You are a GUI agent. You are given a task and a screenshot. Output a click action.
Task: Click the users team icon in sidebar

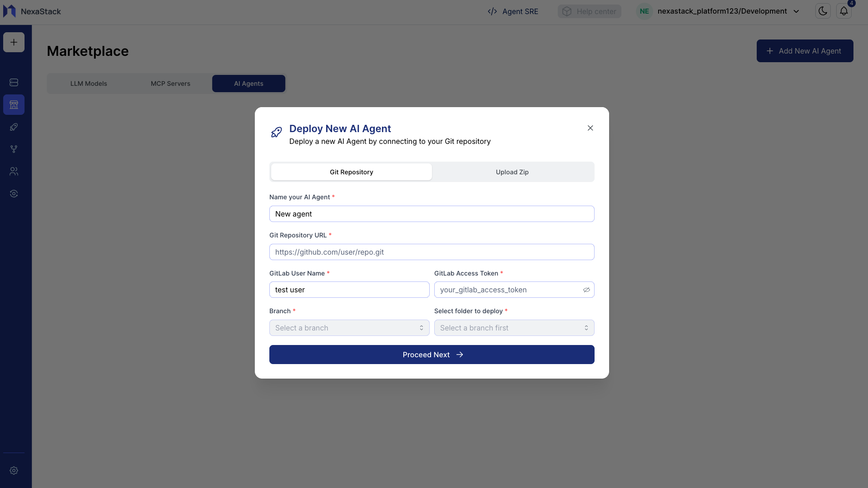click(14, 171)
